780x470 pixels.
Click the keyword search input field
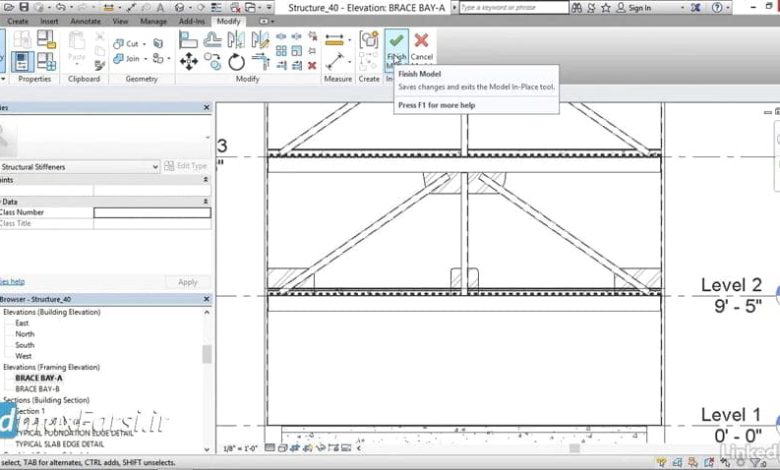pos(513,7)
